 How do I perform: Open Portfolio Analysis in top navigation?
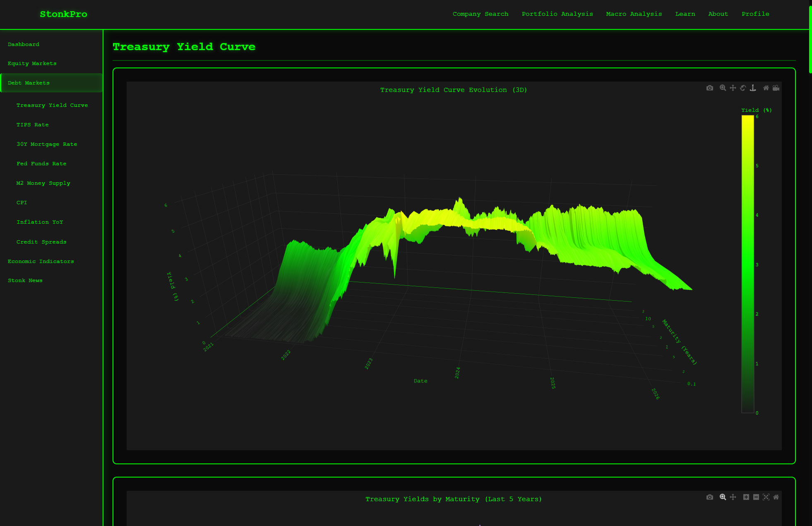tap(557, 14)
